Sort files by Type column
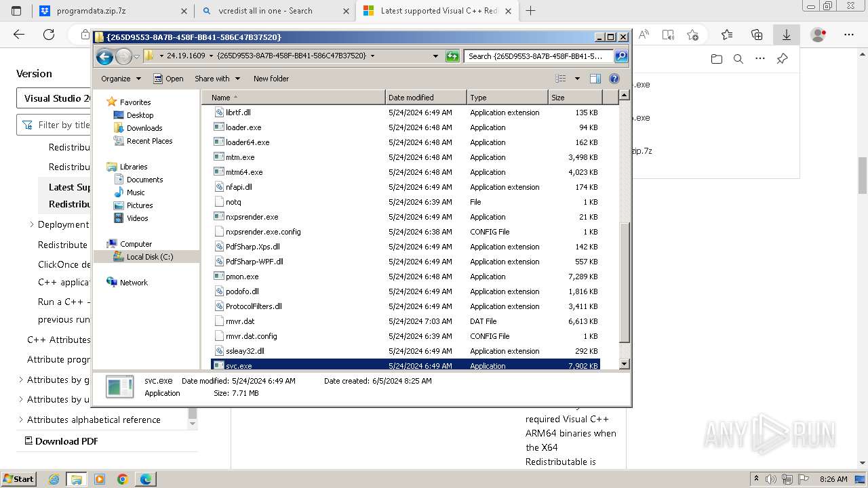Viewport: 868px width, 488px height. click(x=507, y=98)
